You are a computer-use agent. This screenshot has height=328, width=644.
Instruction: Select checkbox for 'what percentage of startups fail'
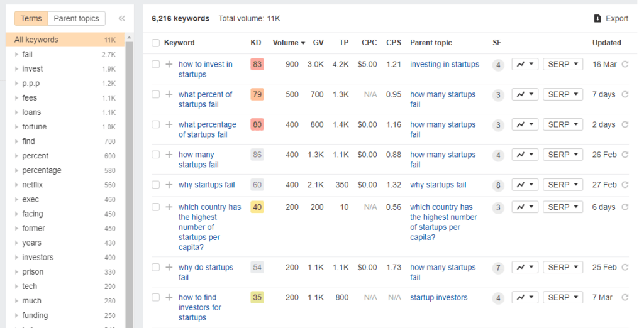(155, 124)
